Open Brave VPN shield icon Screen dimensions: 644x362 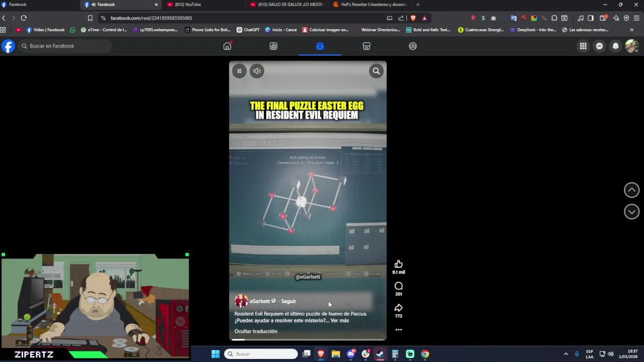pyautogui.click(x=626, y=18)
